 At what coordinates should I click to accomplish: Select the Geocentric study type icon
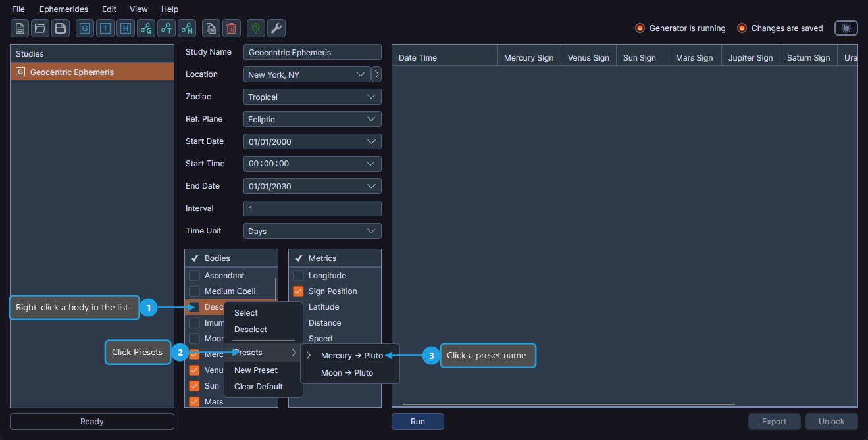(x=84, y=28)
